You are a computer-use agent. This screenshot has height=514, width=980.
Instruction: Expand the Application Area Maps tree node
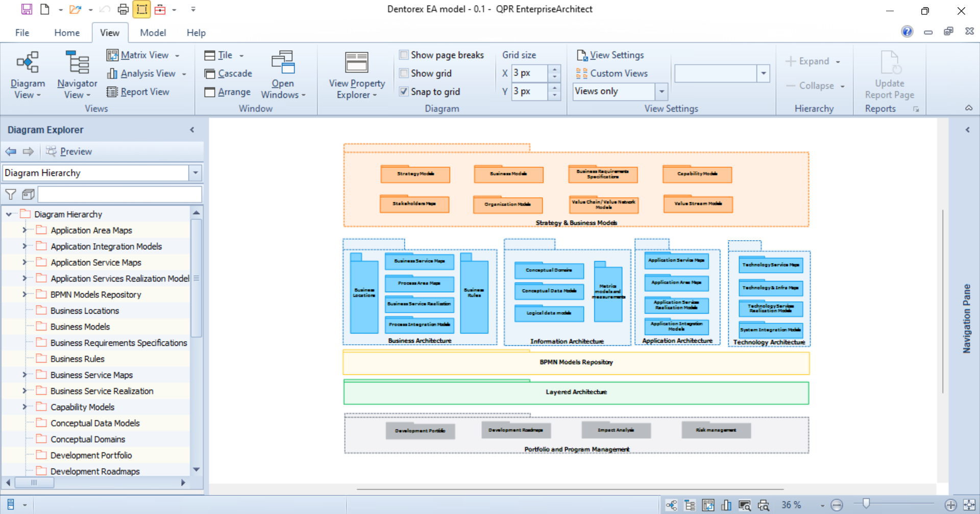tap(24, 230)
